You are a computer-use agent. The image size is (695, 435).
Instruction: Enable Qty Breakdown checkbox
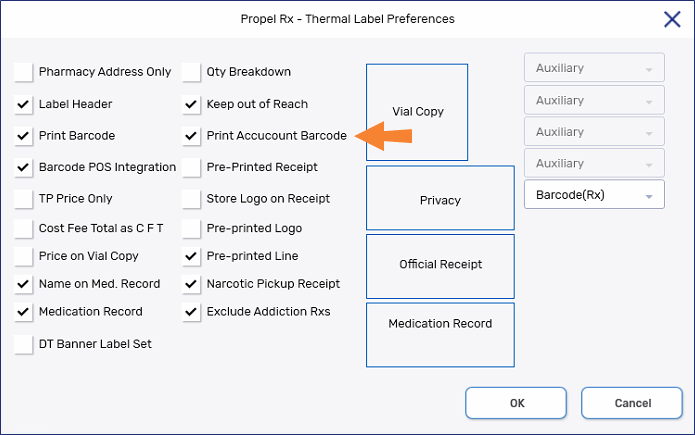191,72
